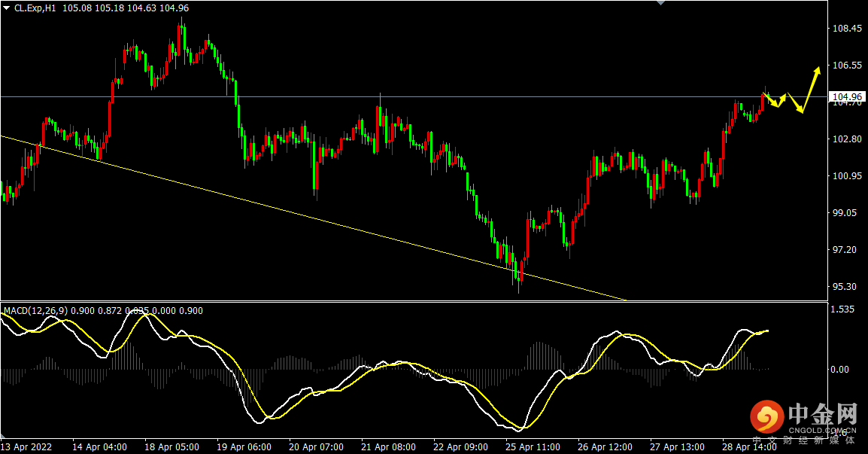Click the 0.00 MACD zero level label
This screenshot has width=868, height=454.
tap(839, 369)
